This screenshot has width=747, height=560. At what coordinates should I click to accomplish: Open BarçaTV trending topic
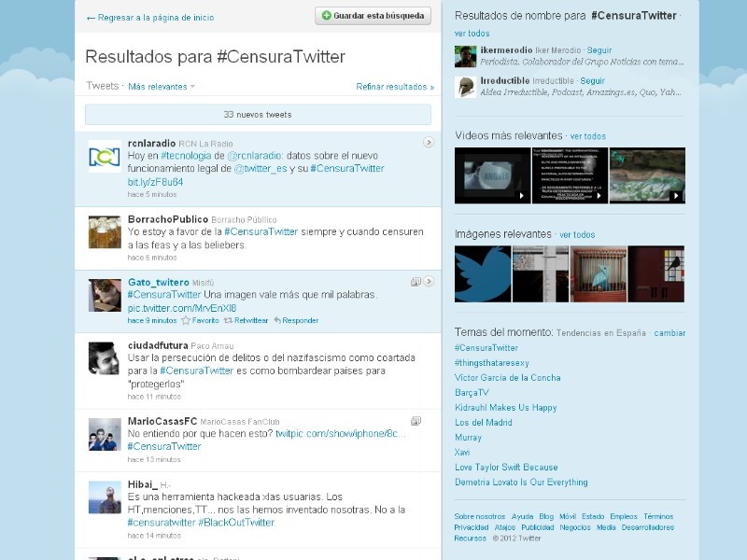[472, 392]
